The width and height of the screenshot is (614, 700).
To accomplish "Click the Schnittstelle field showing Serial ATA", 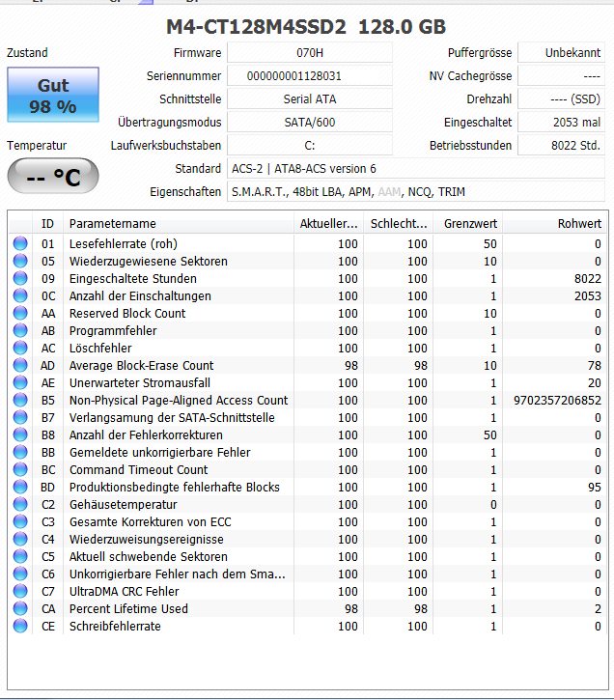I will [310, 99].
